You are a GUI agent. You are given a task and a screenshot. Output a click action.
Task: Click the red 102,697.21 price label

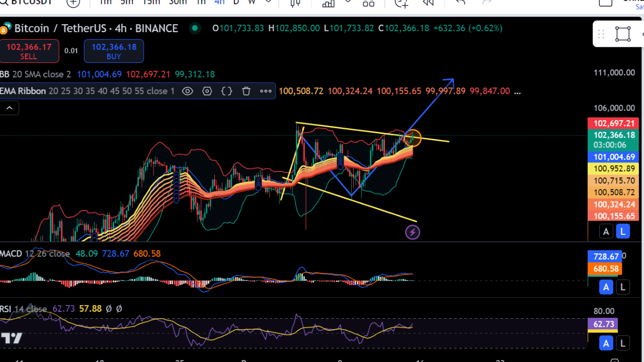coord(613,123)
